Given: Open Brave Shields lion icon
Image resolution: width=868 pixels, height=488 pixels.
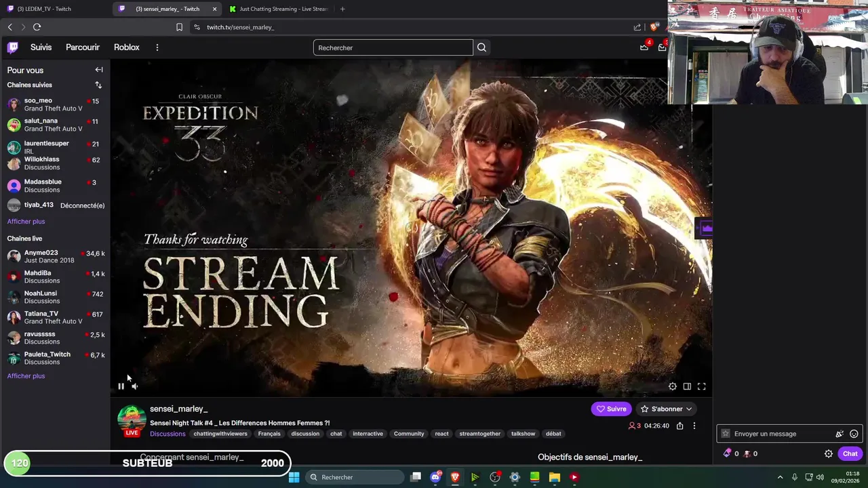Looking at the screenshot, I should [x=654, y=27].
